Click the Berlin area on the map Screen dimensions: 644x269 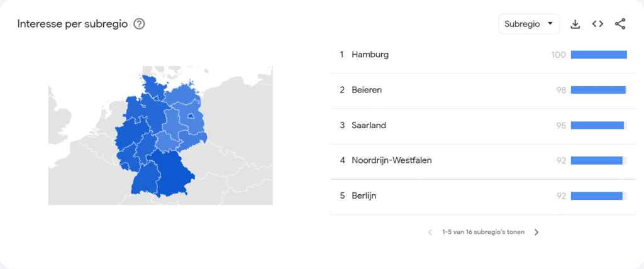click(190, 116)
